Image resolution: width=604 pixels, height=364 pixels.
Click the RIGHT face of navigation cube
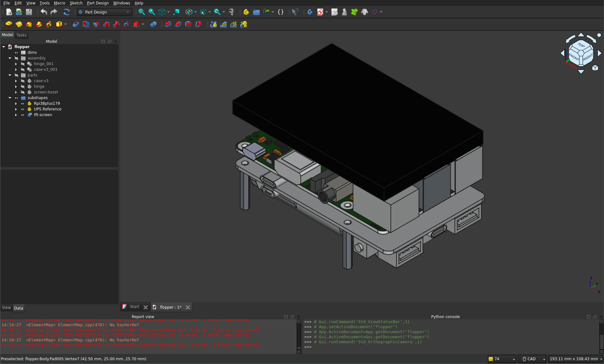click(x=588, y=58)
